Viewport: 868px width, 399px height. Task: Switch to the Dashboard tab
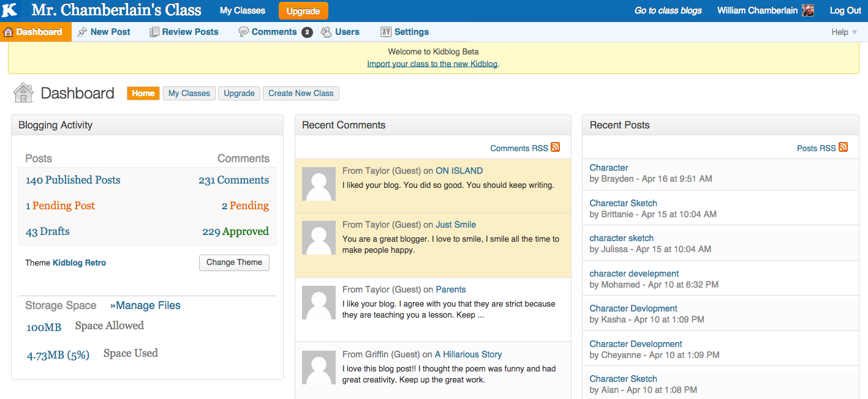pos(36,31)
